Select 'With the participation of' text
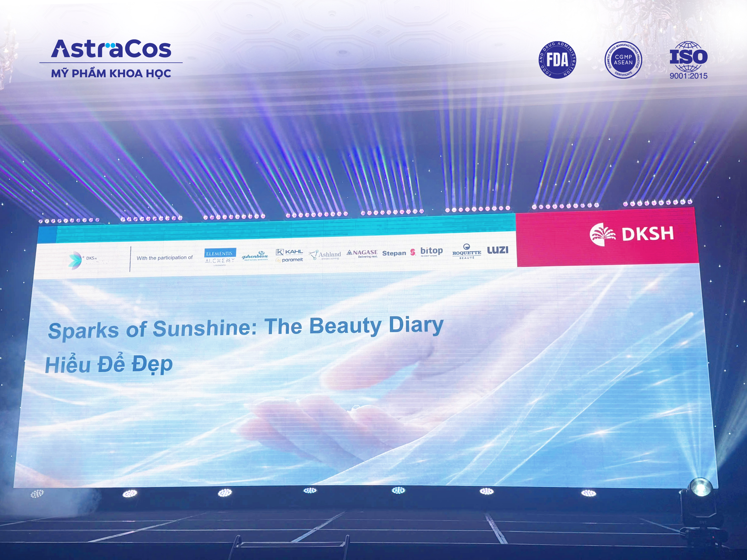 165,258
